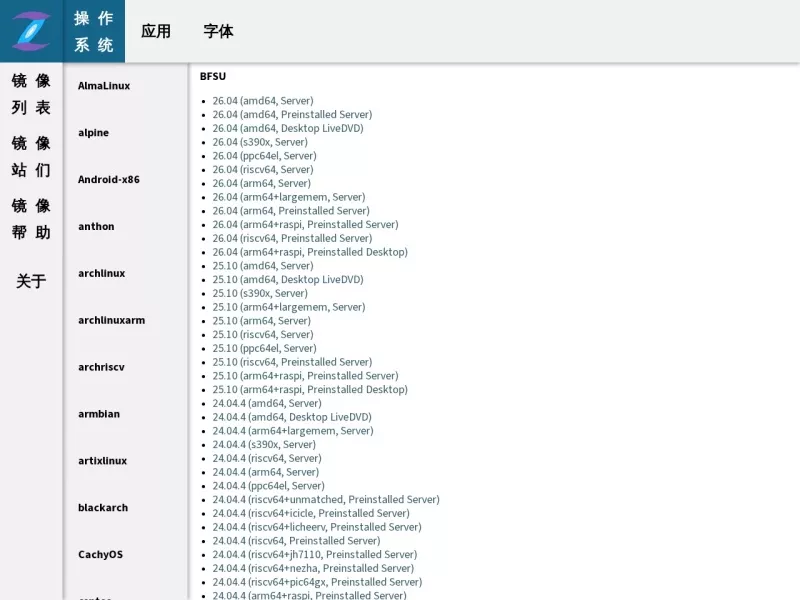The width and height of the screenshot is (800, 600).
Task: Open link 26.04 (amd64, Preinstalled Server)
Action: coord(292,115)
